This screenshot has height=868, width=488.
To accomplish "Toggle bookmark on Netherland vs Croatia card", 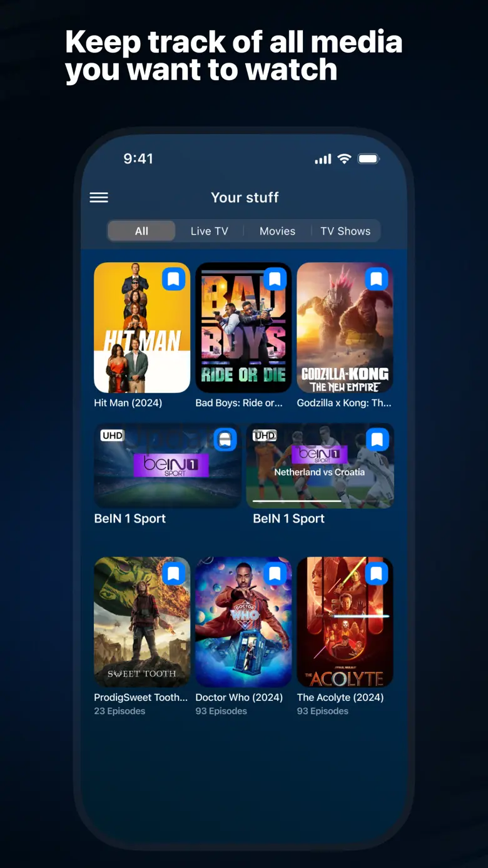I will (x=377, y=440).
